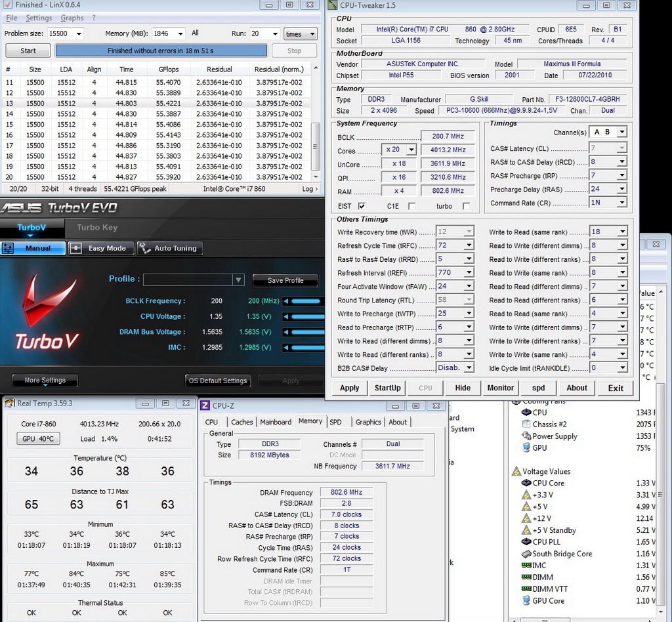The height and width of the screenshot is (622, 672).
Task: Switch to CPU-Z Mainboard tab
Action: click(x=276, y=422)
